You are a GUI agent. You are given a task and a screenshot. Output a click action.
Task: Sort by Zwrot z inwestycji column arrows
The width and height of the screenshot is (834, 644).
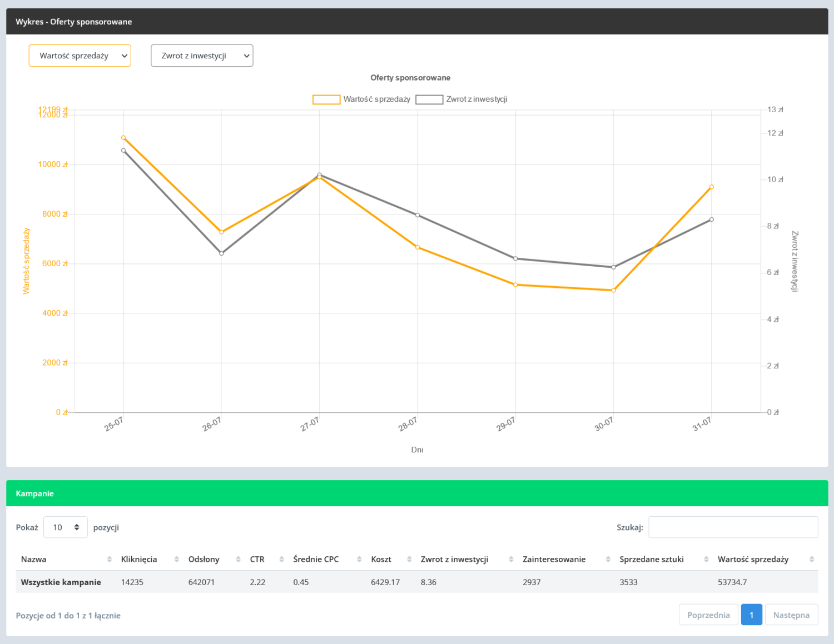511,560
